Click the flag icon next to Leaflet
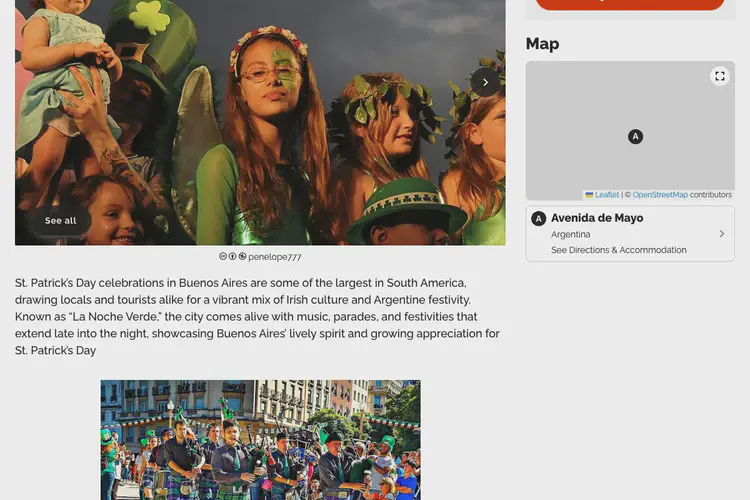Image resolution: width=750 pixels, height=500 pixels. pos(589,195)
